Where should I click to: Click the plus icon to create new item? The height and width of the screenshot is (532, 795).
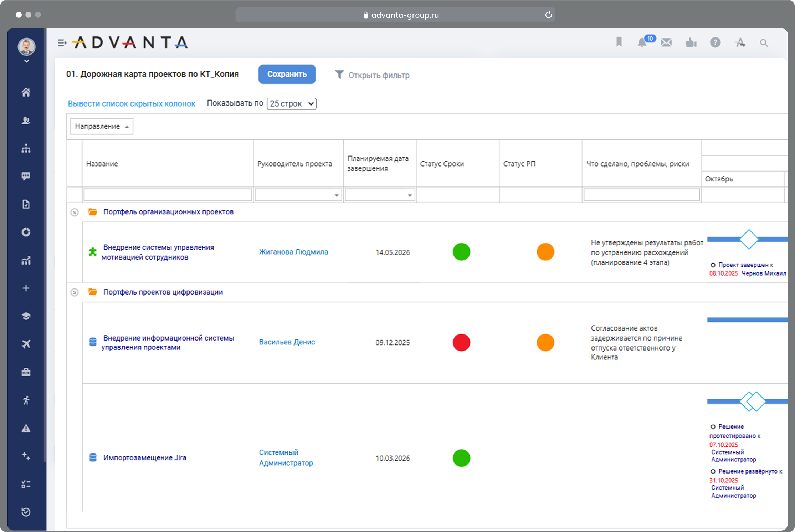click(26, 288)
